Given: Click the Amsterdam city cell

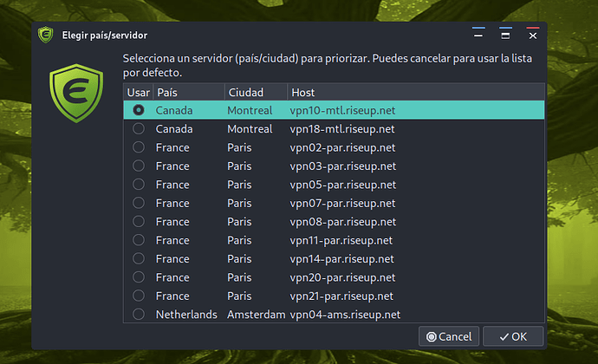Looking at the screenshot, I should [257, 315].
